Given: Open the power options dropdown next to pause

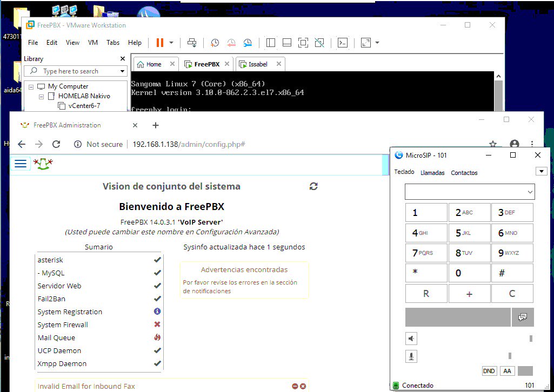Looking at the screenshot, I should 171,43.
